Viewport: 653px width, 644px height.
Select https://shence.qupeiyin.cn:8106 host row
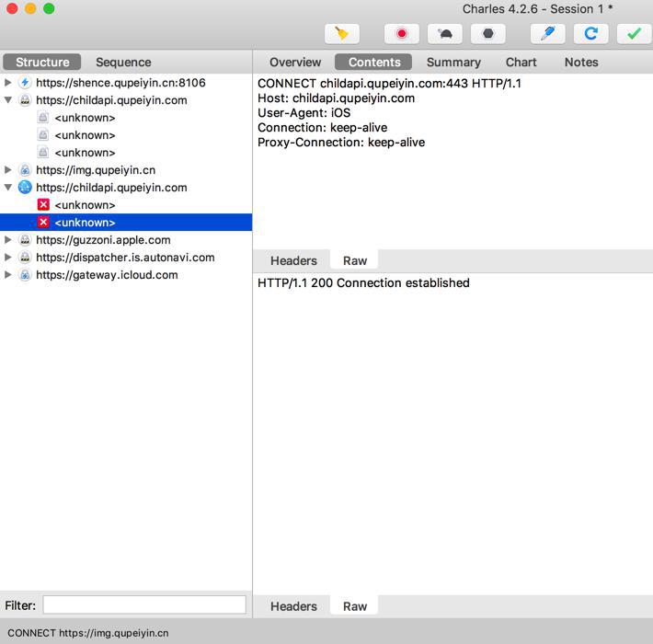[x=126, y=83]
